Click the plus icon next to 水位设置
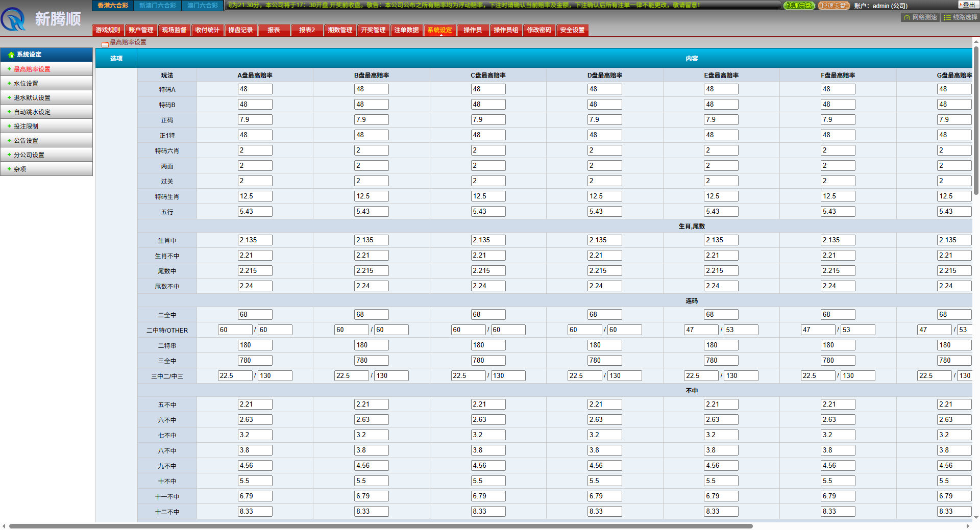980x530 pixels. pyautogui.click(x=9, y=83)
